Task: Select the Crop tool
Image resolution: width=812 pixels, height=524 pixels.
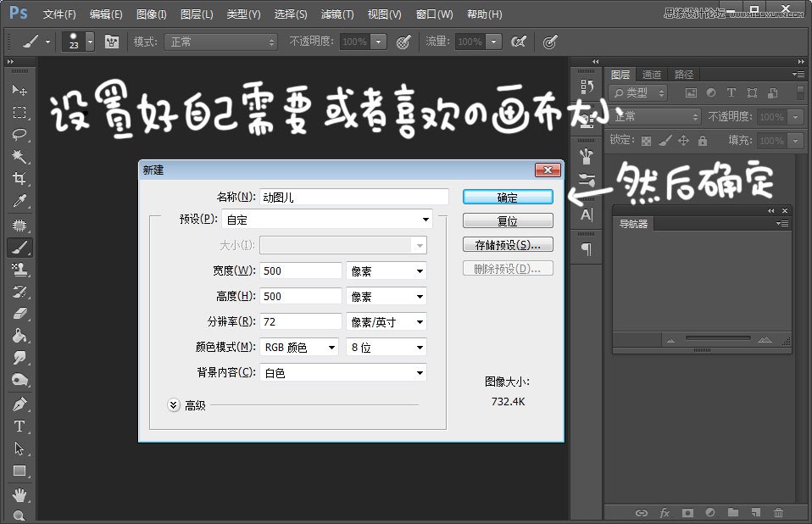Action: point(19,179)
